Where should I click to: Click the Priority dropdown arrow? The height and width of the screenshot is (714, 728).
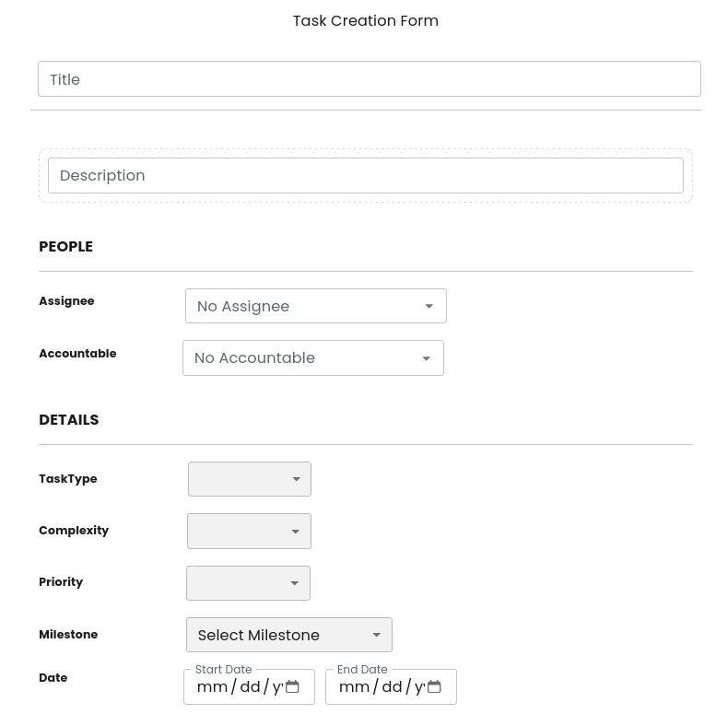pyautogui.click(x=295, y=584)
